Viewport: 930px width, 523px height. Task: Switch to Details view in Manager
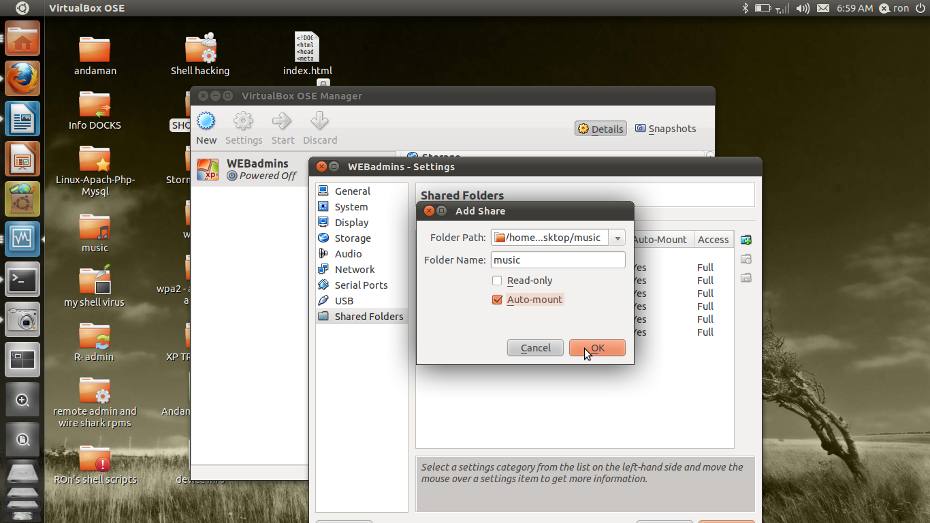600,129
